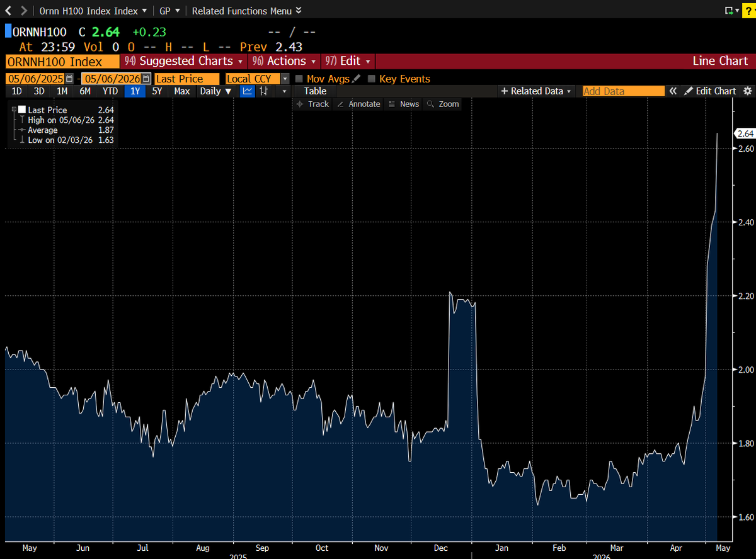Enable the Mov Avgs checkbox
The width and height of the screenshot is (756, 559).
[x=299, y=79]
